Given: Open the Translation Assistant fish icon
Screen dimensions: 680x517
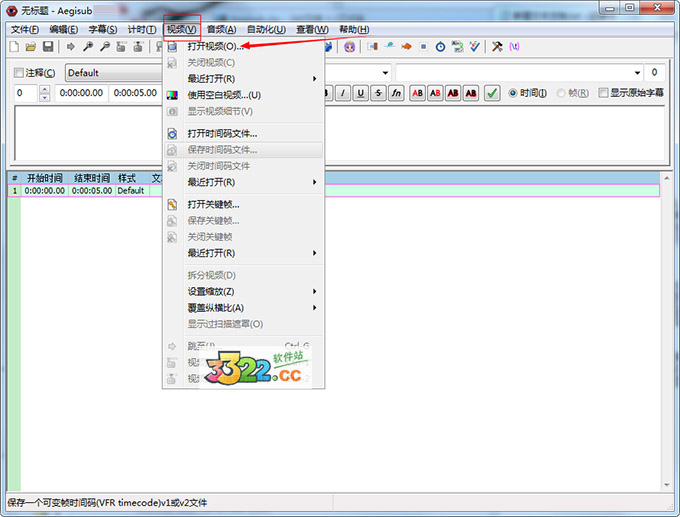Looking at the screenshot, I should [406, 46].
